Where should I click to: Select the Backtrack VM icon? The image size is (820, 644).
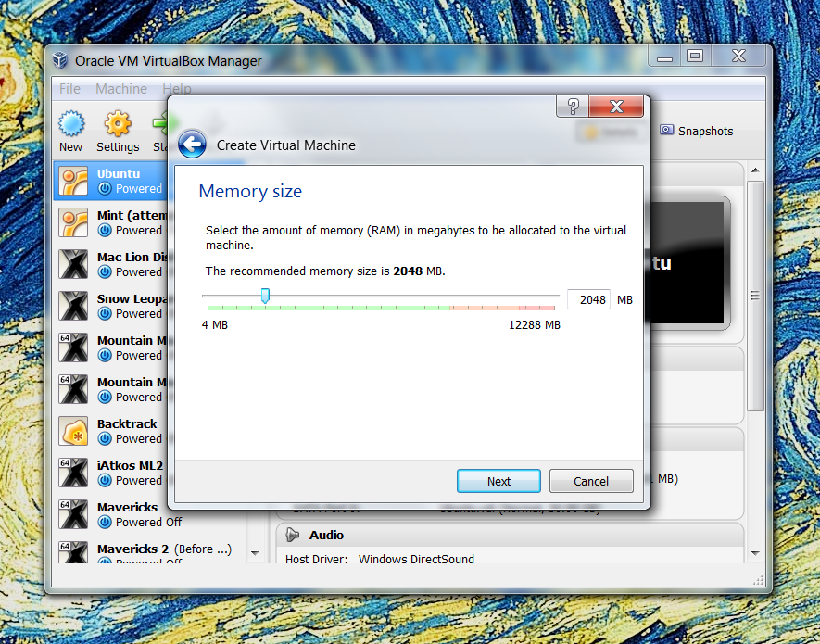[73, 431]
